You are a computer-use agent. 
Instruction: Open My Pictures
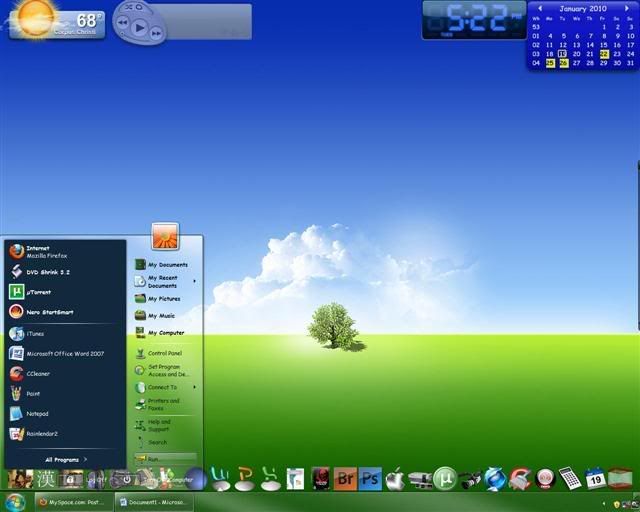[165, 299]
